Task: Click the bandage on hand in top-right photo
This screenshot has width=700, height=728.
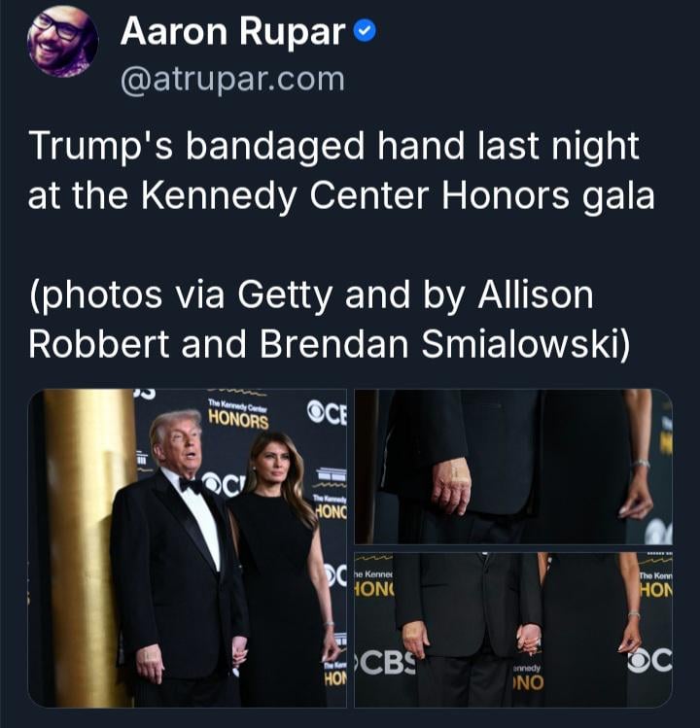Action: pyautogui.click(x=456, y=469)
